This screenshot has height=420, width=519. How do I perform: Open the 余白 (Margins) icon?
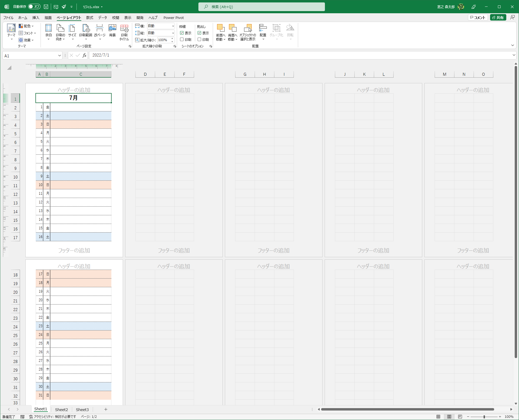click(48, 28)
